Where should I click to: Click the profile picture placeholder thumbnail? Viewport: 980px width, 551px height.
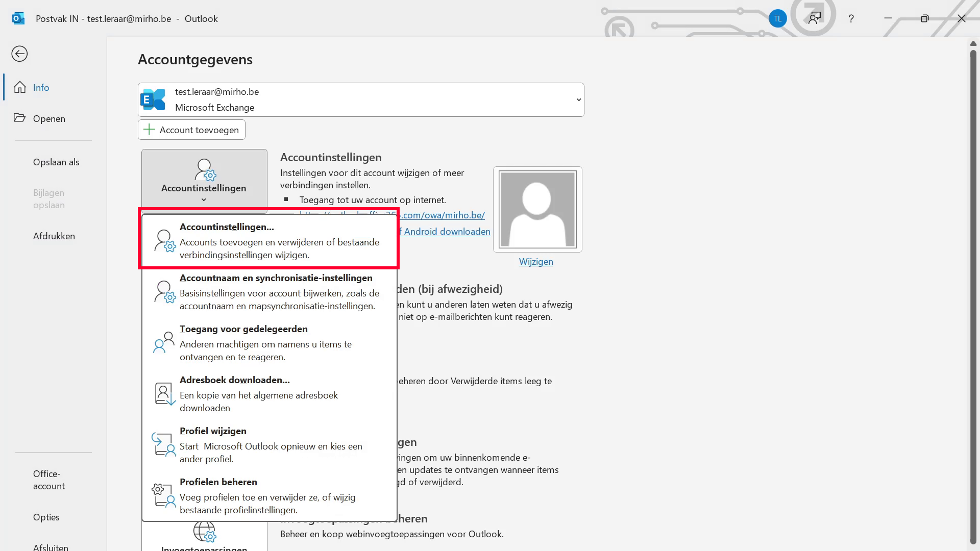point(537,209)
